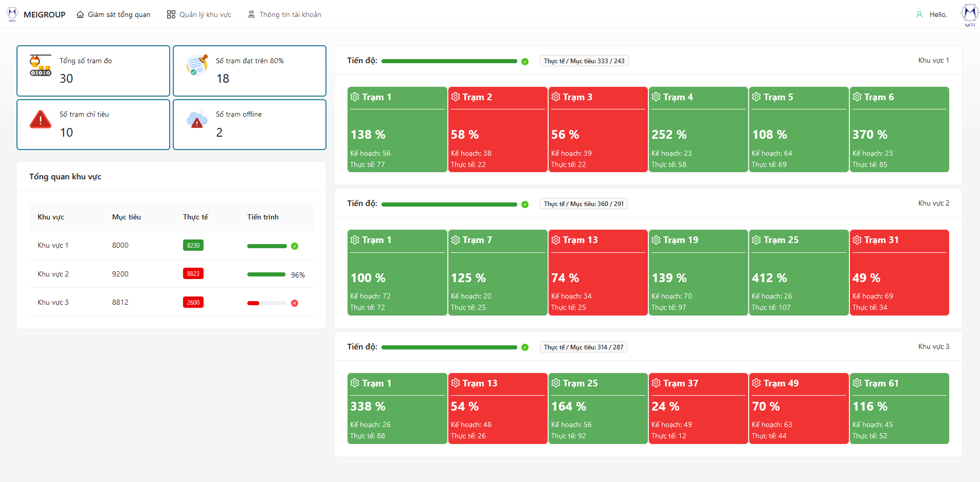Click the green check beside Khu vực 1 Tiến độ bar
980x482 pixels.
525,62
